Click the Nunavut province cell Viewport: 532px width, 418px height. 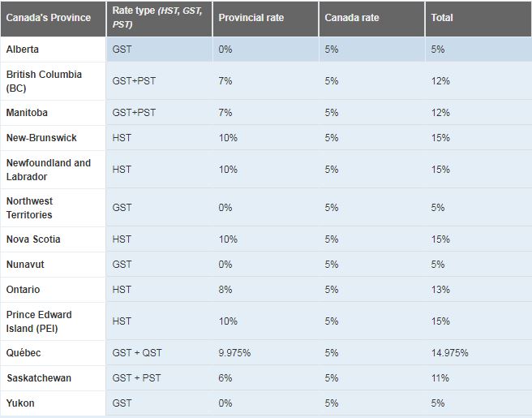pos(25,265)
